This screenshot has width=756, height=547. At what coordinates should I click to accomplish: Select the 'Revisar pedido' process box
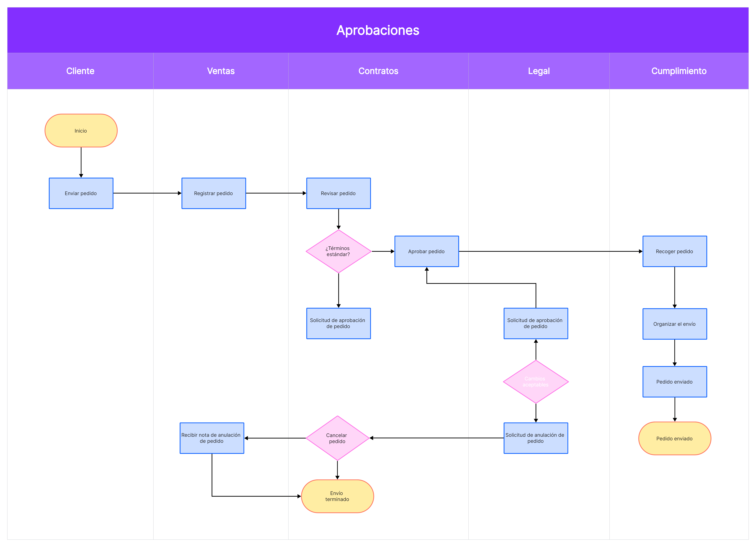[x=338, y=193]
